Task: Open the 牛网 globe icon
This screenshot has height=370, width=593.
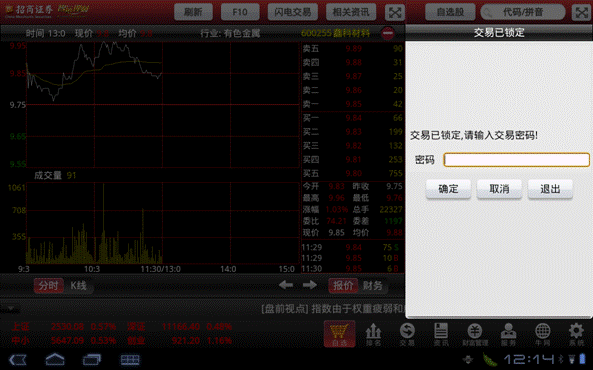Action: point(542,334)
